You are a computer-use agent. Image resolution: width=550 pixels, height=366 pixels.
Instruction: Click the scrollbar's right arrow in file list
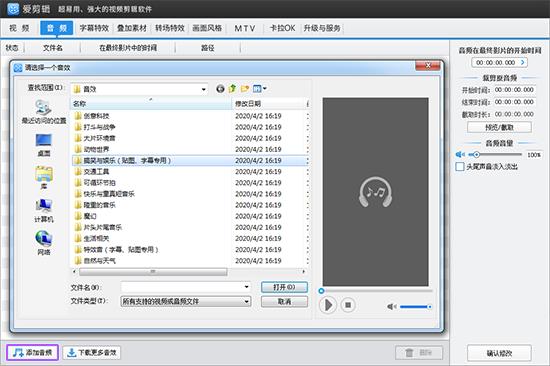point(304,272)
